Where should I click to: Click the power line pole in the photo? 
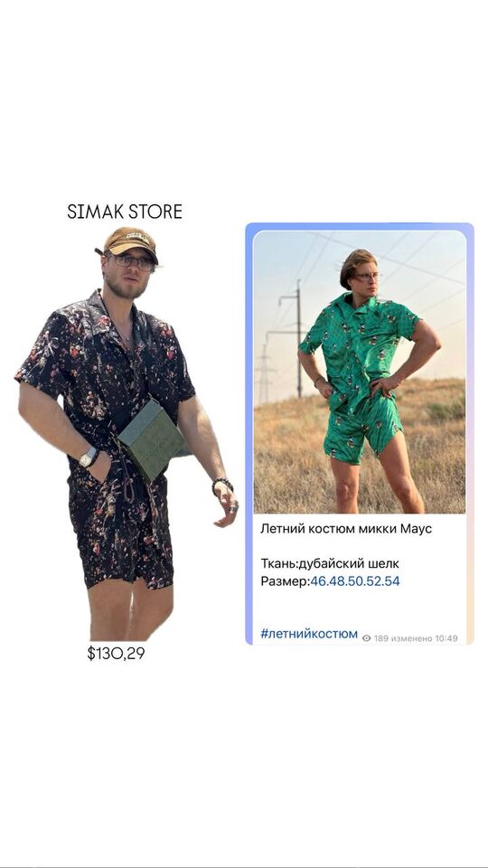pos(298,339)
